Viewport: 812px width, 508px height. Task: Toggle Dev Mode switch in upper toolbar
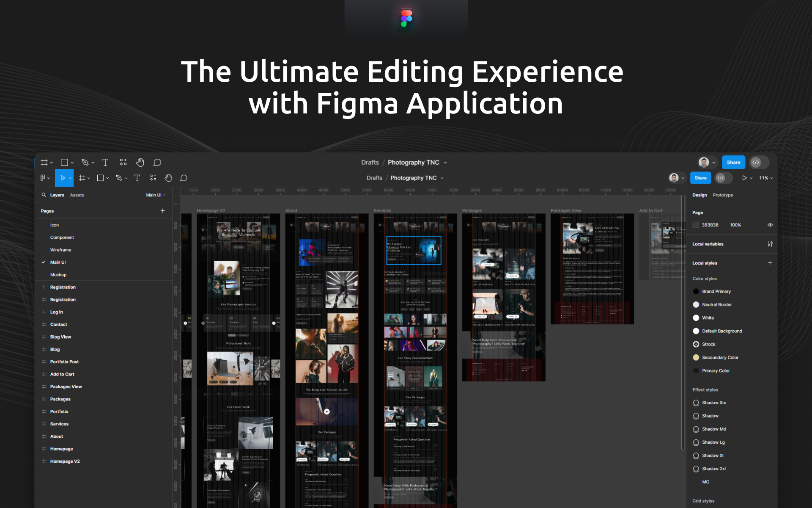[x=760, y=162]
